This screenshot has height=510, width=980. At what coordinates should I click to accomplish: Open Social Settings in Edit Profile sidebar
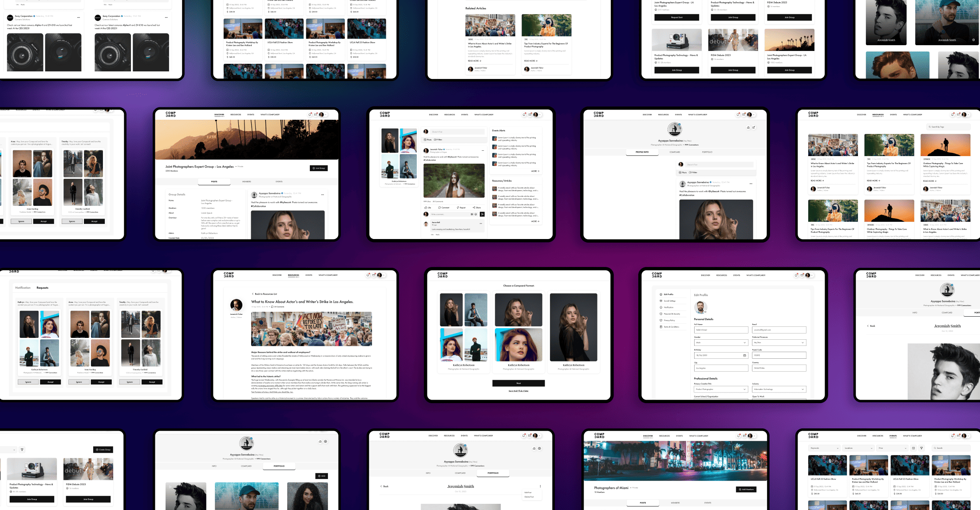click(x=669, y=301)
